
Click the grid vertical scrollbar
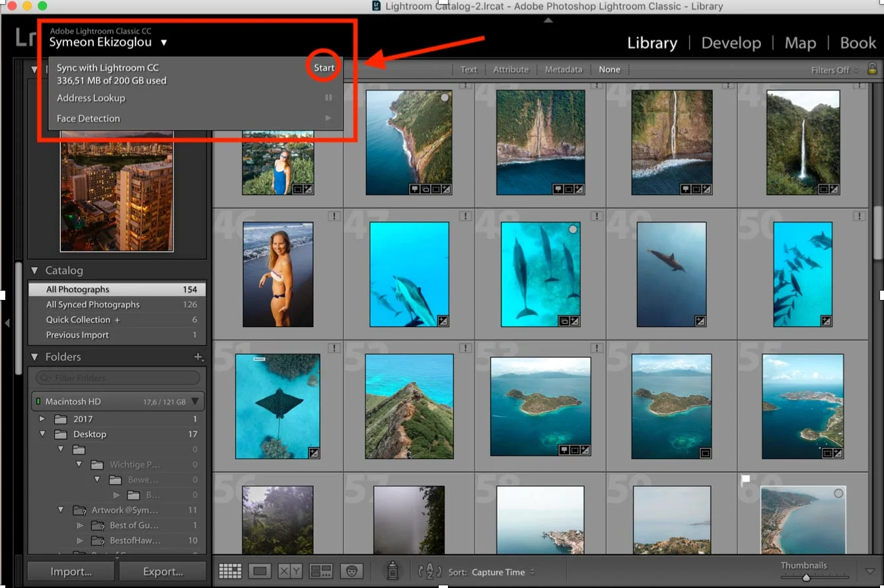click(878, 234)
